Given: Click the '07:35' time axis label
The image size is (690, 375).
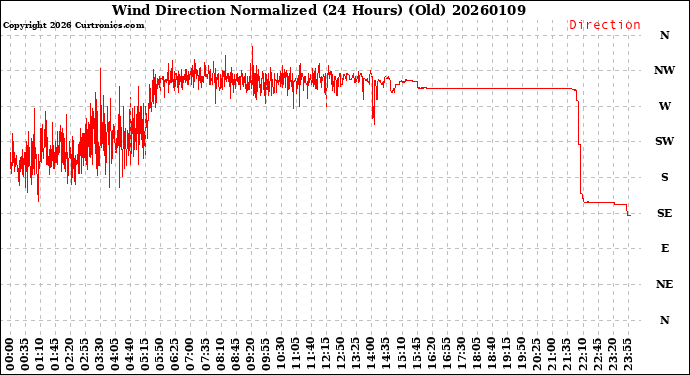Looking at the screenshot, I should click(206, 354).
